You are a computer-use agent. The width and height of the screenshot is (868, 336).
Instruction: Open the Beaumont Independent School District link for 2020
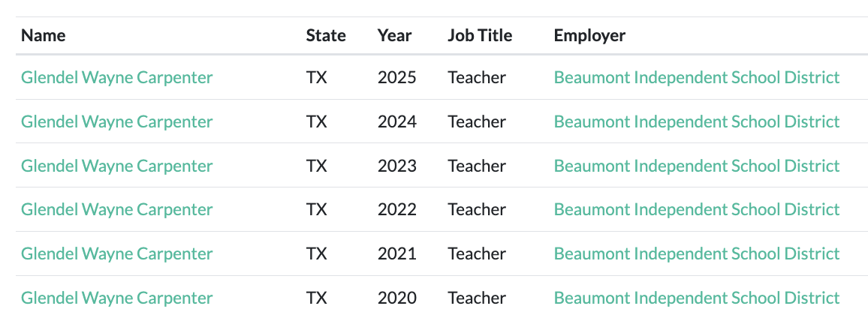[x=697, y=298]
